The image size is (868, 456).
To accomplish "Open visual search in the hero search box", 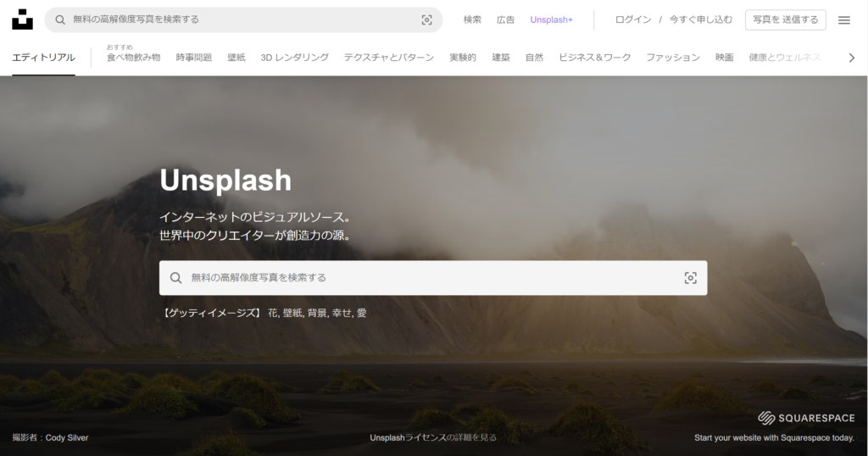I will pyautogui.click(x=690, y=278).
